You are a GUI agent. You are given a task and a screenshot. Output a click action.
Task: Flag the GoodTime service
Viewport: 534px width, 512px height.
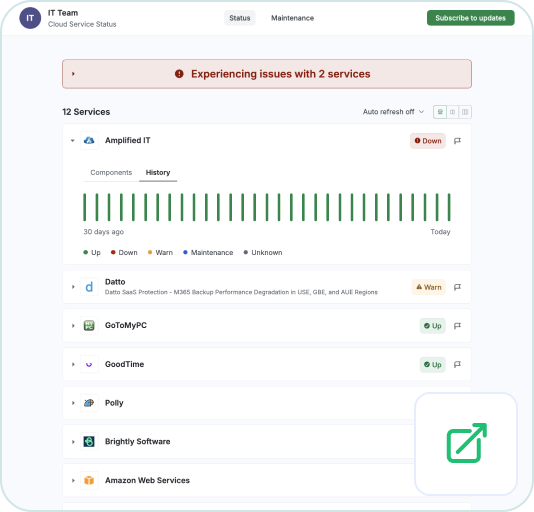457,365
